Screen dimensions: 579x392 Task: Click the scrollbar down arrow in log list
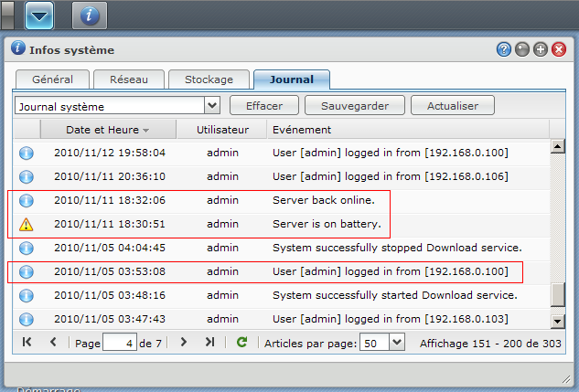pos(557,321)
